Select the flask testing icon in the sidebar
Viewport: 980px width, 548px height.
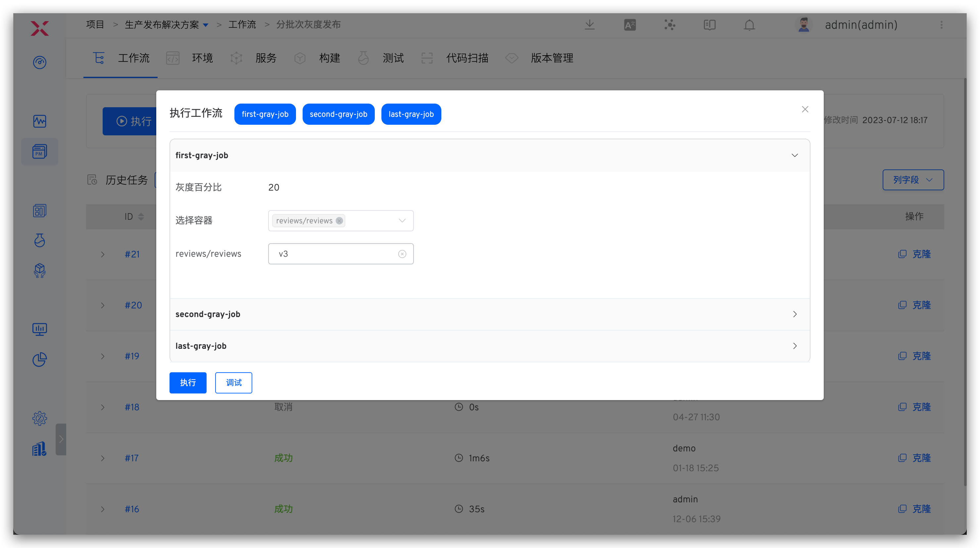pos(40,240)
